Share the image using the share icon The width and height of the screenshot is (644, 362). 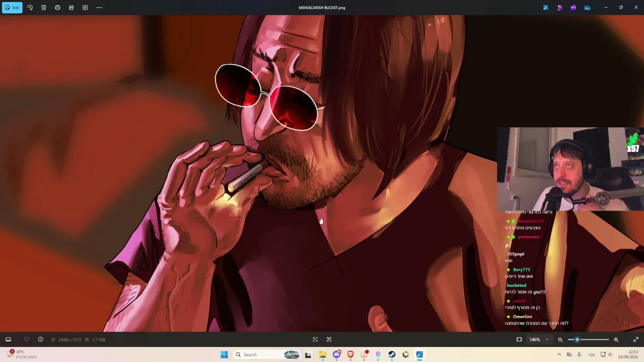click(71, 8)
